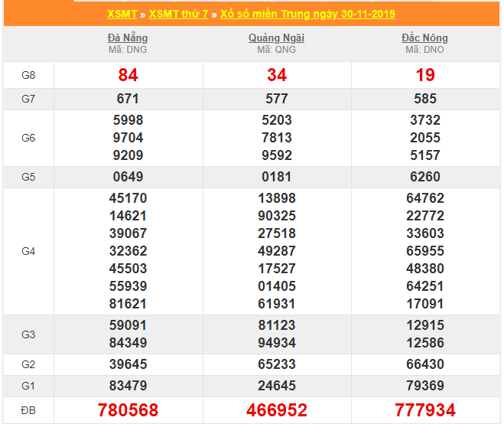Click the G4 row label
The height and width of the screenshot is (424, 504).
[28, 251]
